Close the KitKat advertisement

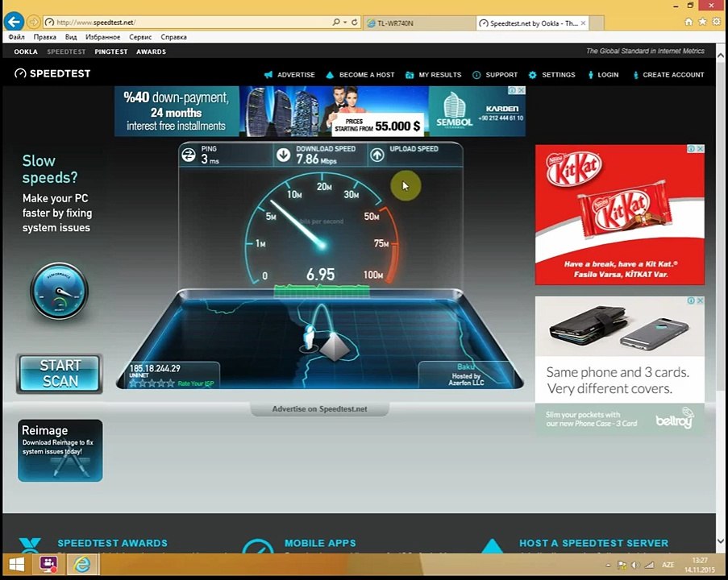[x=700, y=148]
